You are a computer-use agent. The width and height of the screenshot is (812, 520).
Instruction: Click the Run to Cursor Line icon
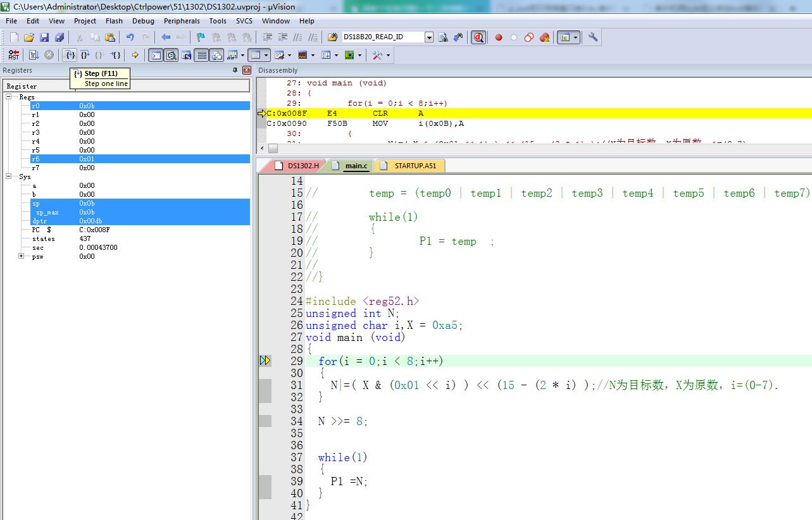115,55
